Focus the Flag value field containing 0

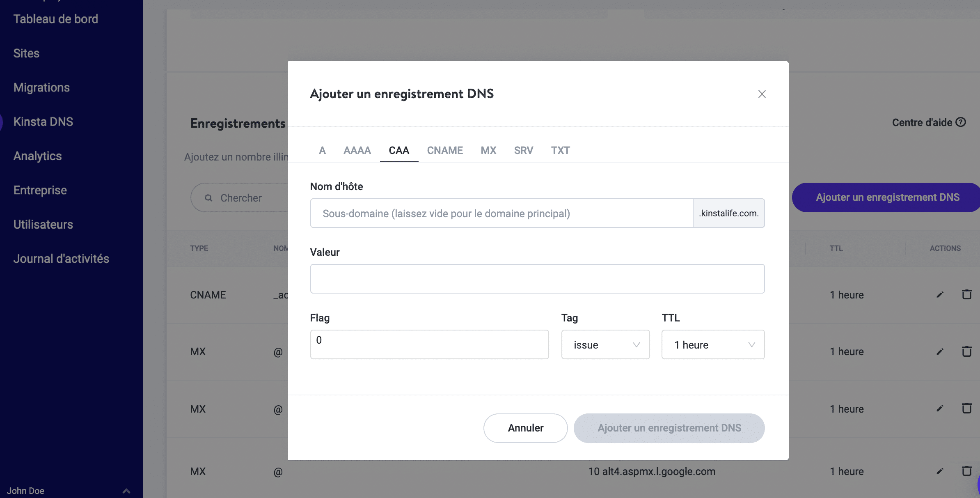click(429, 344)
